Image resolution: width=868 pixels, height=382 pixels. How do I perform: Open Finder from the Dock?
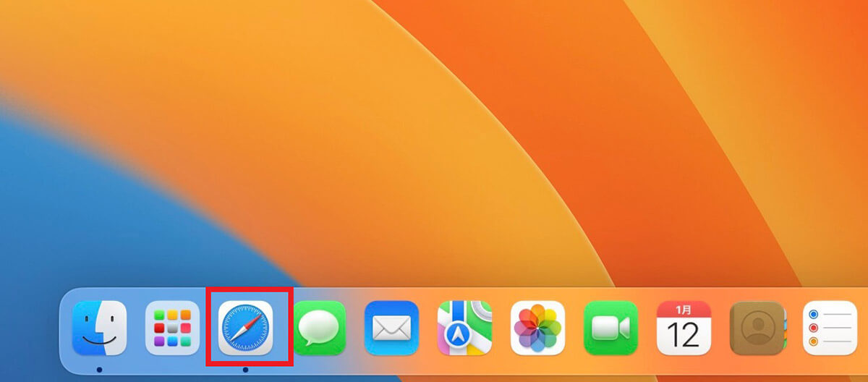coord(99,328)
